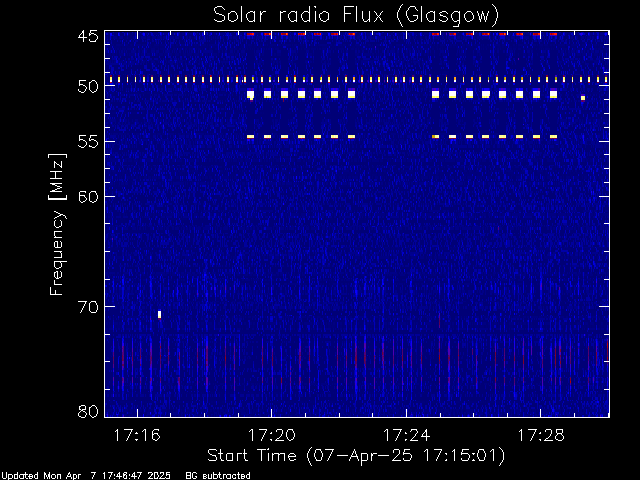Click the 55 frequency tick label
Viewport: 640px width, 480px height.
point(88,142)
